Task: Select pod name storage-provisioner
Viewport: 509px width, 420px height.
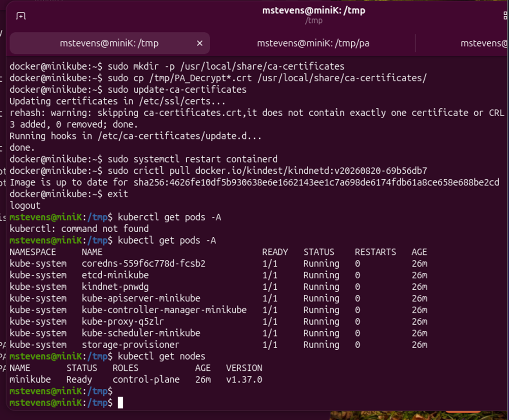Action: [x=131, y=345]
